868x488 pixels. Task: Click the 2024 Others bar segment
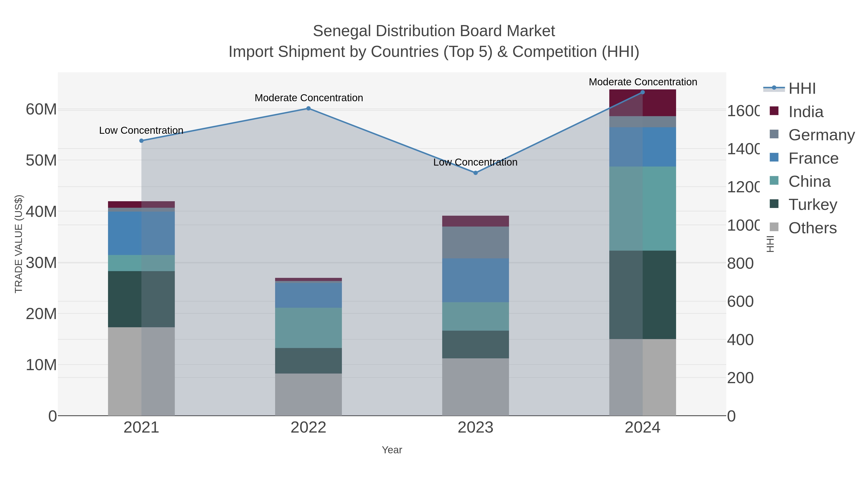tap(643, 378)
